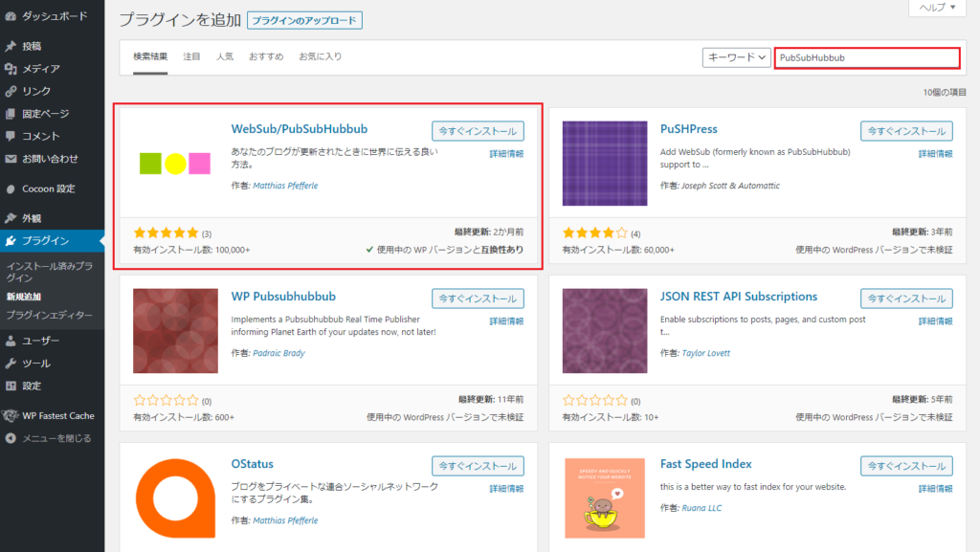Viewport: 980px width, 552px height.
Task: Install the PuSHPress plugin now
Action: 907,131
